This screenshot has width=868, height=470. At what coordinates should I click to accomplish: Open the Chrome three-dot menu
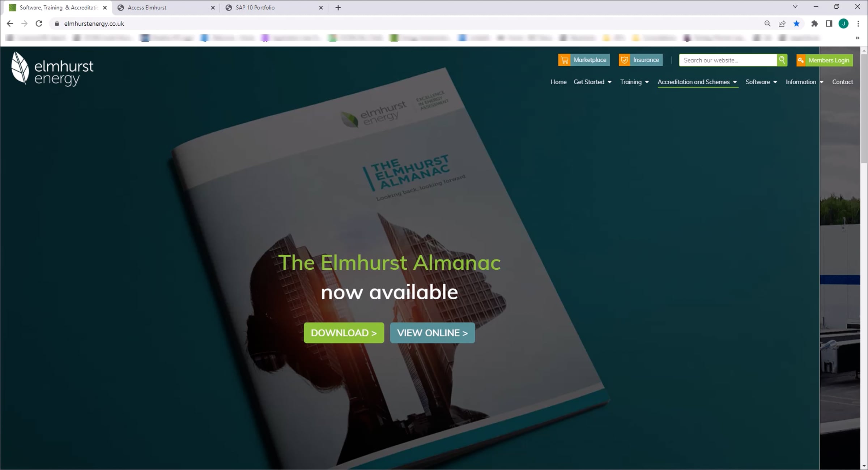(858, 23)
